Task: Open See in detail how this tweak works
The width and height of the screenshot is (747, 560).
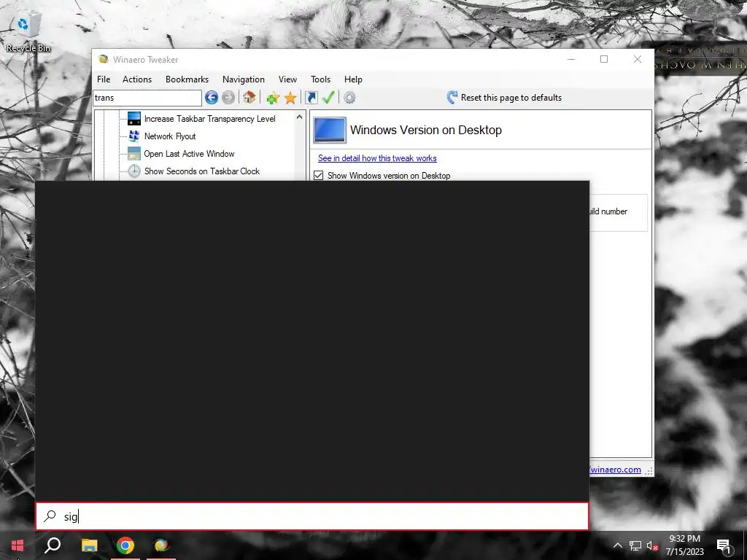Action: pyautogui.click(x=377, y=158)
